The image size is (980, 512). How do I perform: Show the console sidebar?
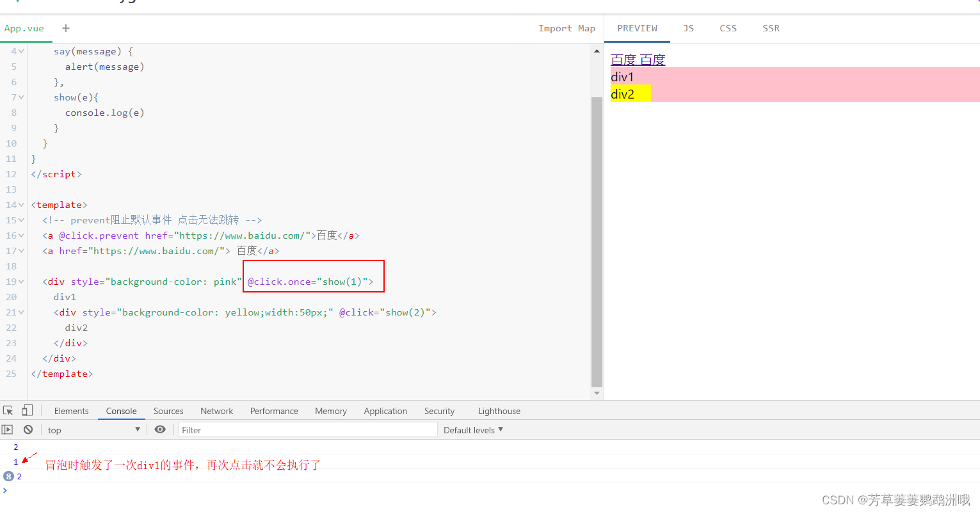point(8,429)
